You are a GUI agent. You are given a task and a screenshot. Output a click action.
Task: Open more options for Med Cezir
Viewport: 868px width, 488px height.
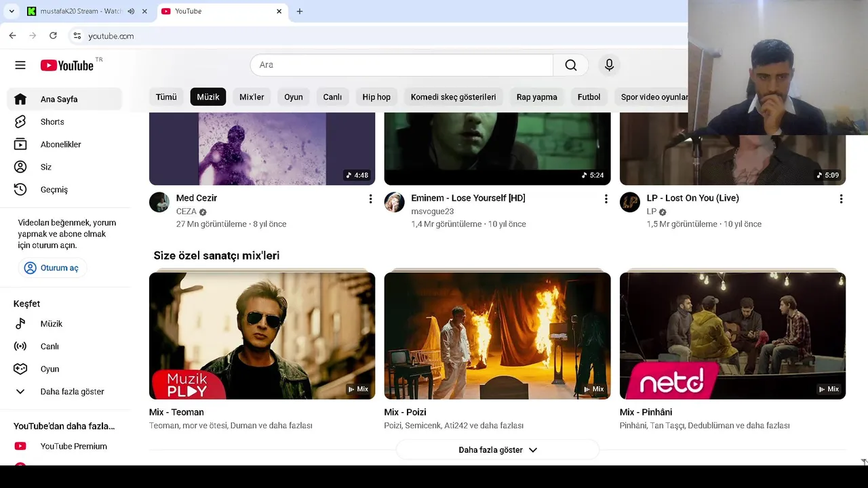pos(370,199)
